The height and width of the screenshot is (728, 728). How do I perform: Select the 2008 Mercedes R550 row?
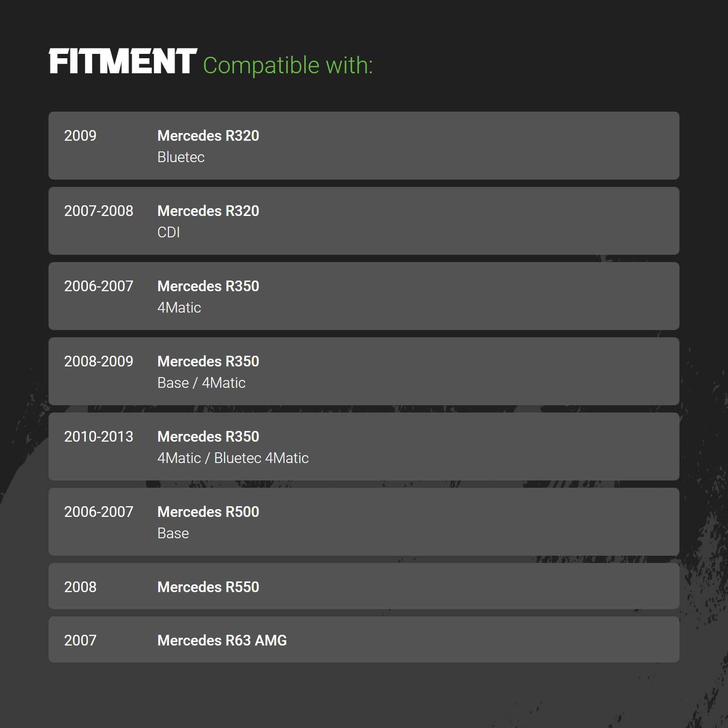[x=364, y=586]
